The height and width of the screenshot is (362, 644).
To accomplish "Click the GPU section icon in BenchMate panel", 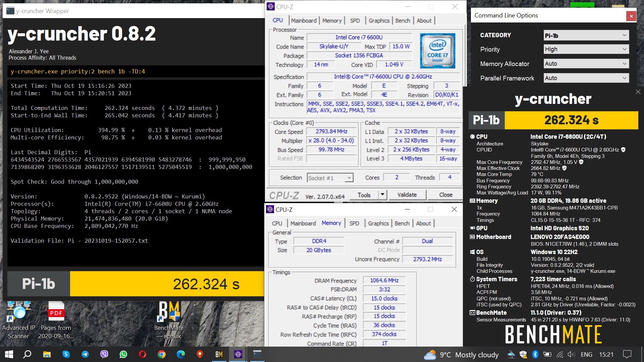I will pyautogui.click(x=472, y=228).
